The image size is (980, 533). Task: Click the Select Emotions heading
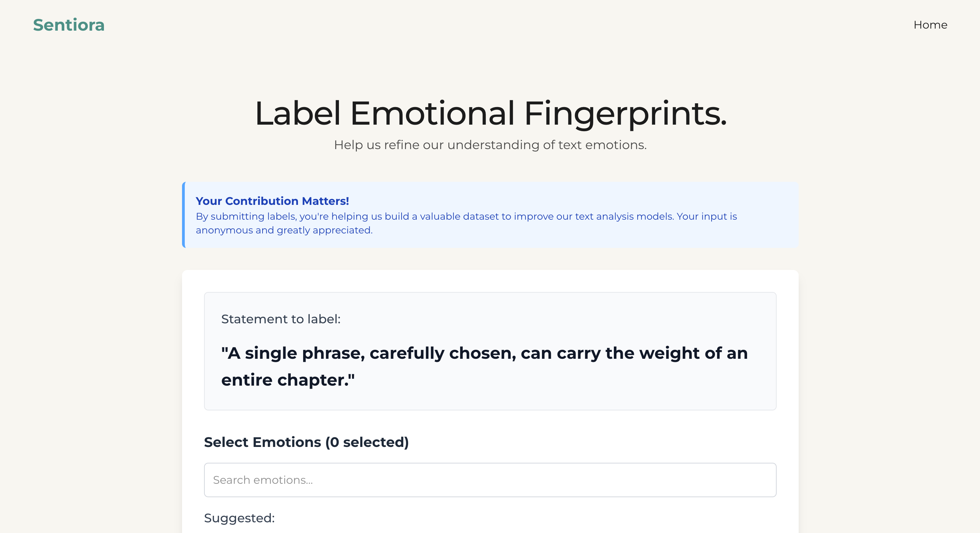(x=306, y=442)
